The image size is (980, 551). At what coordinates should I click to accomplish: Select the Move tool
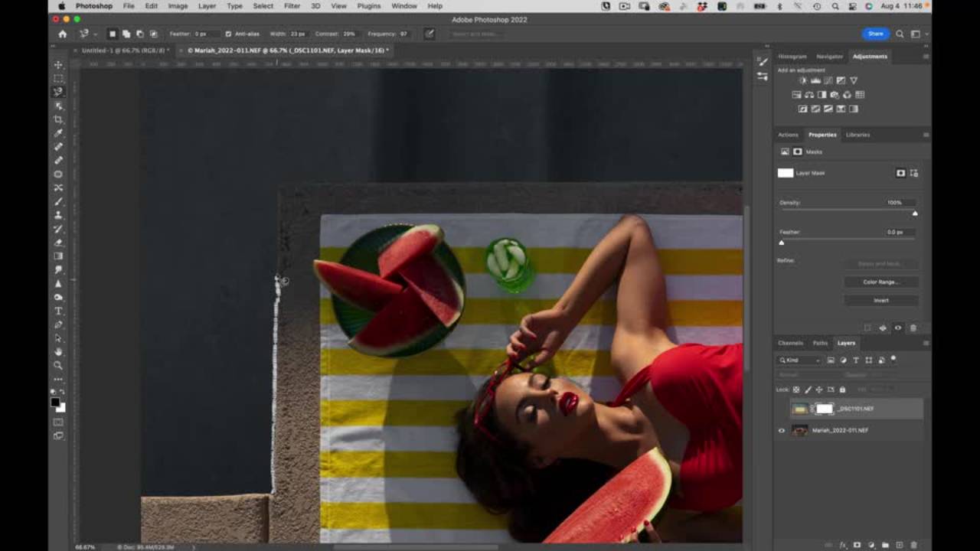click(58, 65)
